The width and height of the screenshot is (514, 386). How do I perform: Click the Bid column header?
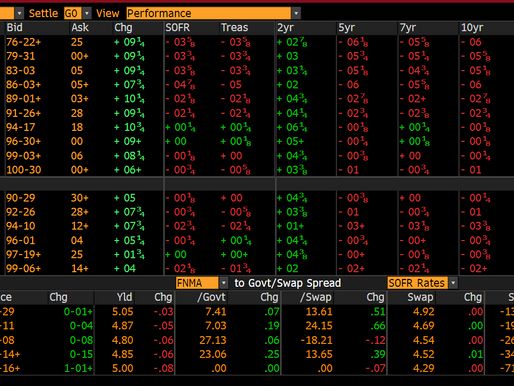(15, 27)
